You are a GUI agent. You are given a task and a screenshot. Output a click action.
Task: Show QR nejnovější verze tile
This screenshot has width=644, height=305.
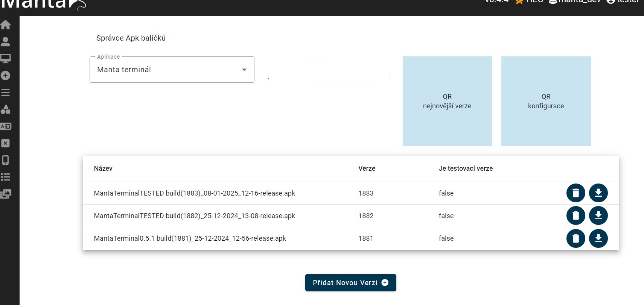coord(447,101)
